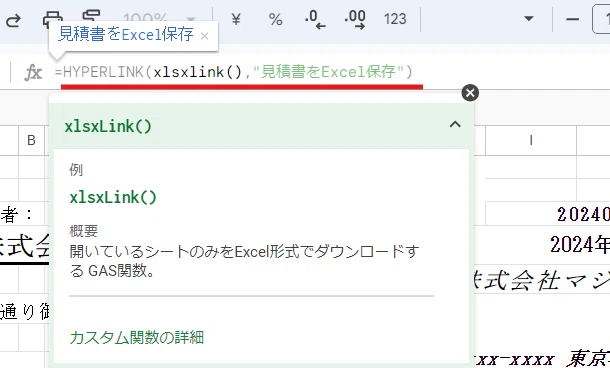Open the font dropdown arrow
This screenshot has height=368, width=610.
click(x=528, y=19)
